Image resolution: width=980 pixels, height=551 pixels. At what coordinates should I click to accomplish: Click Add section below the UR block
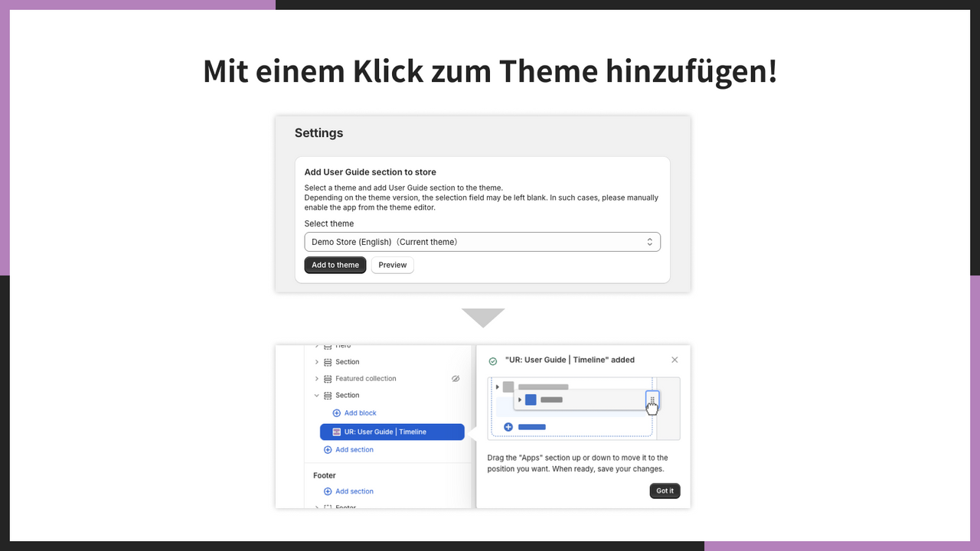tap(348, 450)
